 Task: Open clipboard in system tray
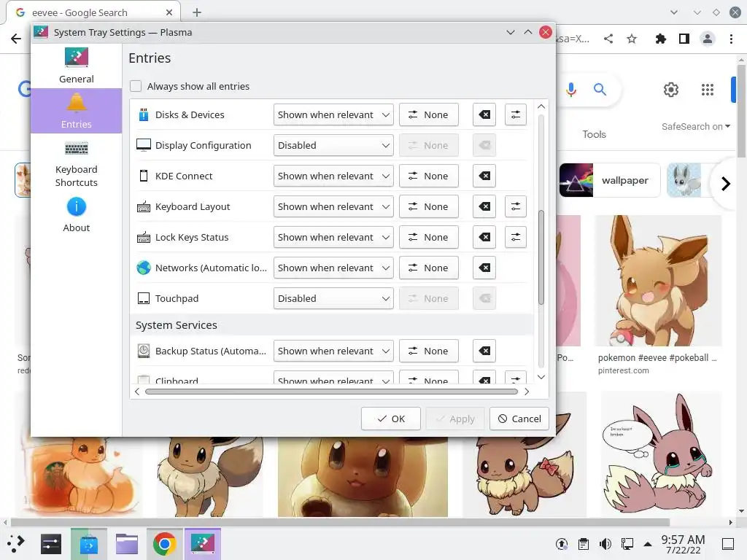[583, 544]
